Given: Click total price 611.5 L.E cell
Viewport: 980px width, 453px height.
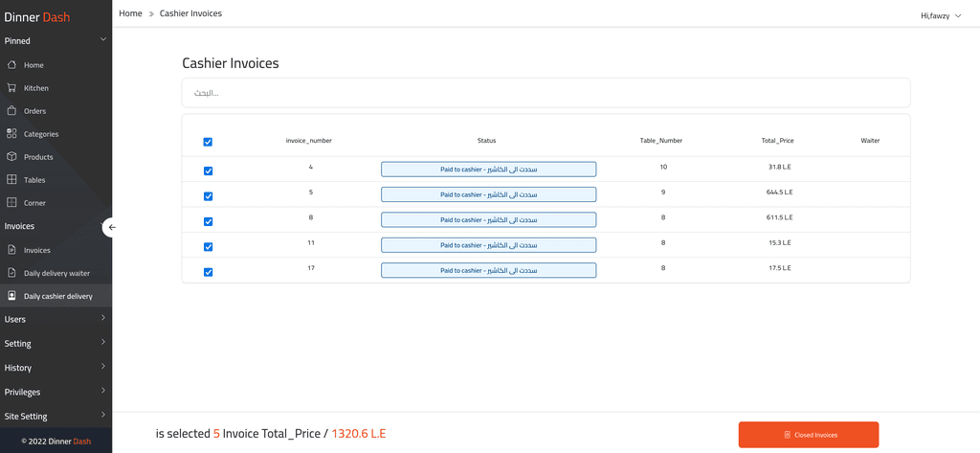Looking at the screenshot, I should (x=777, y=217).
